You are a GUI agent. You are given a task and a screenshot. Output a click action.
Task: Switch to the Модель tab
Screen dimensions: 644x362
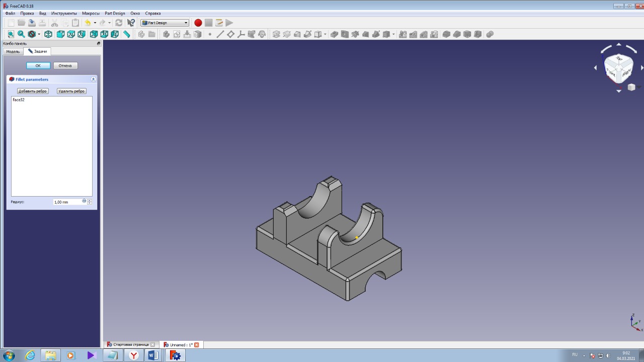[x=13, y=51]
